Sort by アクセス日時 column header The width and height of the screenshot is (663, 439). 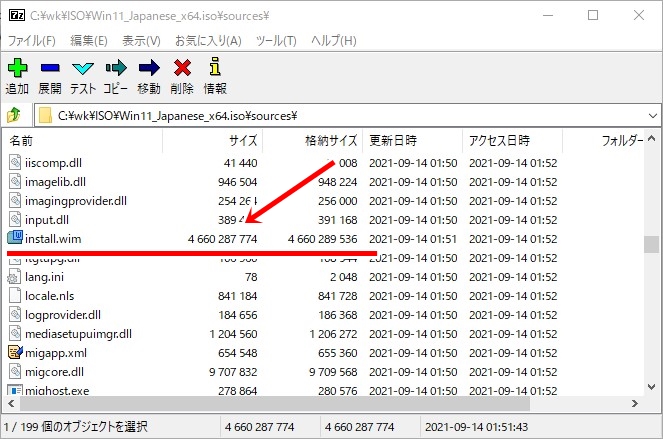click(x=512, y=140)
